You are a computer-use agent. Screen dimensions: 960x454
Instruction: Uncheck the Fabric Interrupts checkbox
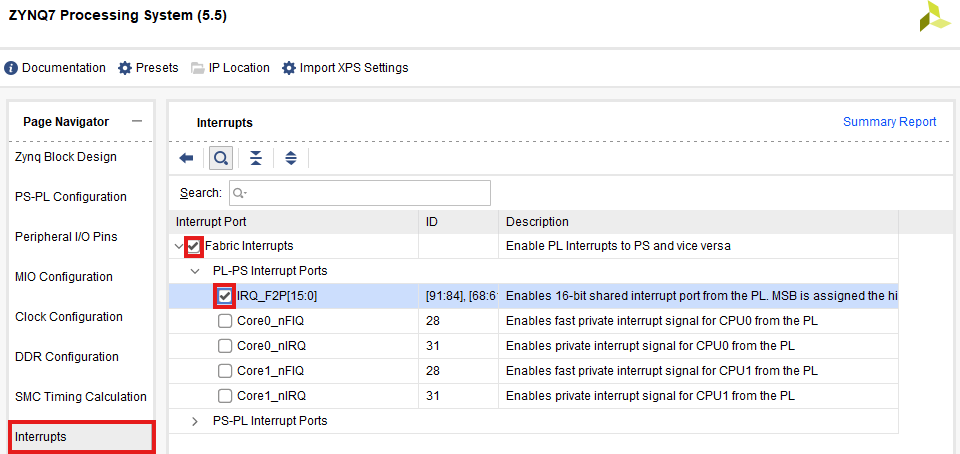194,246
